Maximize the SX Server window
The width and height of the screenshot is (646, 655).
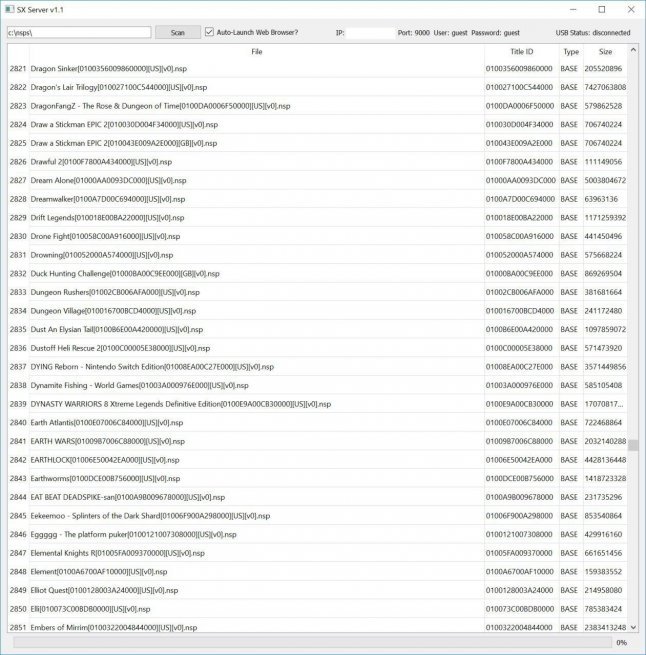602,9
